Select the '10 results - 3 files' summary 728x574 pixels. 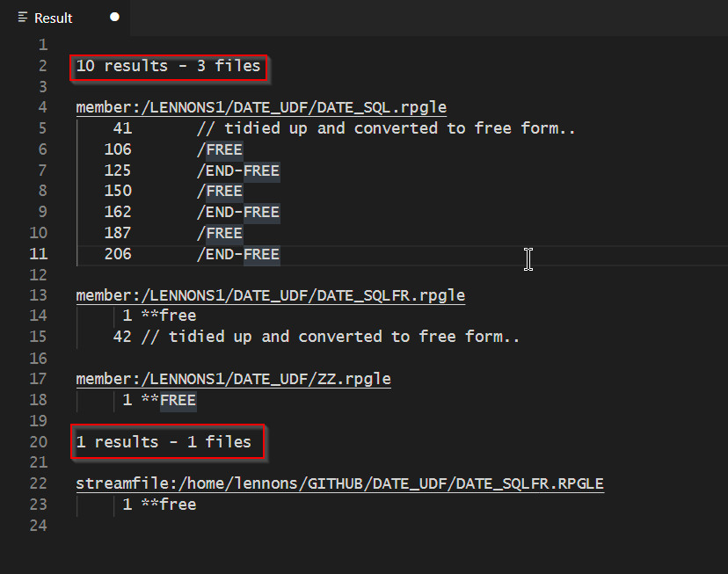168,66
